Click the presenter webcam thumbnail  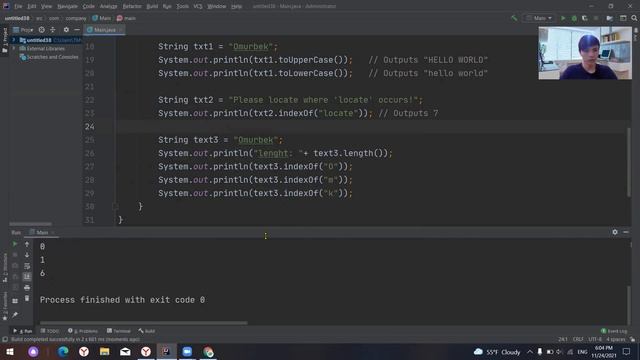click(x=585, y=53)
